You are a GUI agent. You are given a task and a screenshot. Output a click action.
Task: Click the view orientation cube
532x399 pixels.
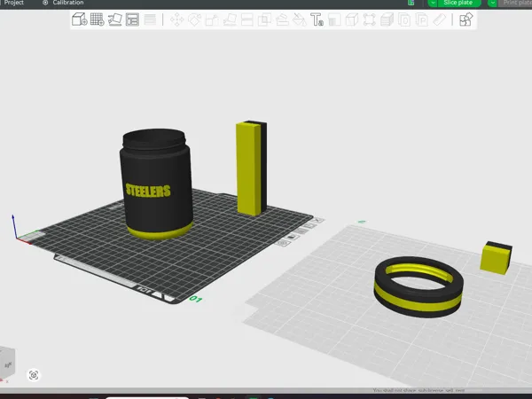tap(7, 364)
